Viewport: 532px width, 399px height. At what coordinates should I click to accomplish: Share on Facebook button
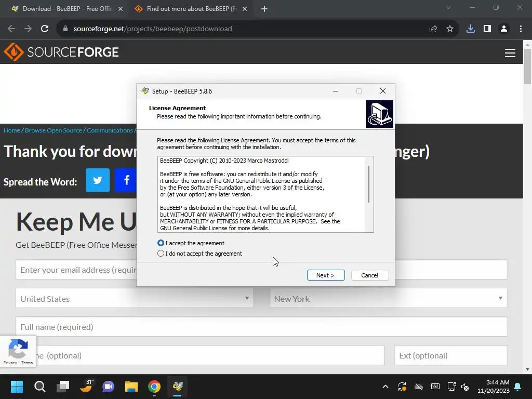pyautogui.click(x=126, y=180)
